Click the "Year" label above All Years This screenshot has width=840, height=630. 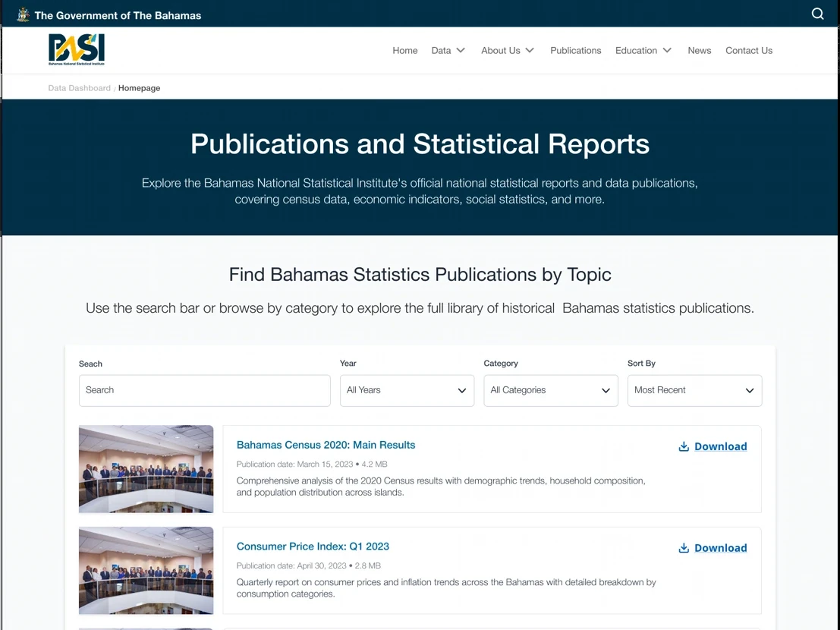click(348, 364)
